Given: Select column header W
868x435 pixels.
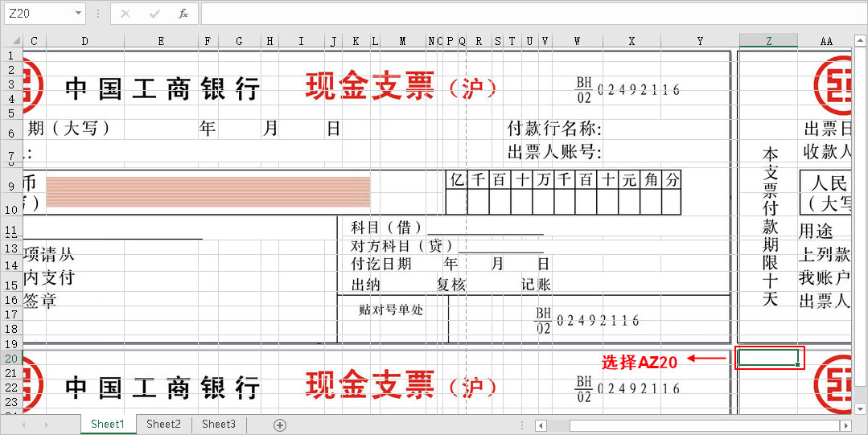Looking at the screenshot, I should tap(577, 41).
